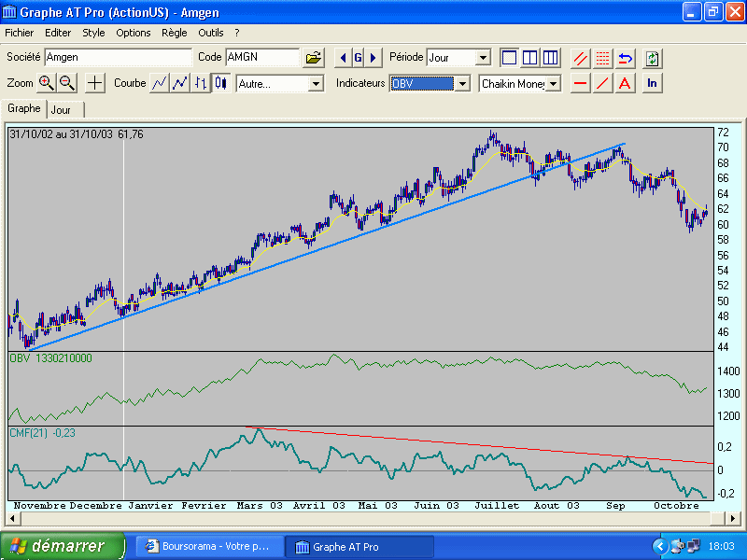
Task: Click the undo arrow icon
Action: click(x=625, y=58)
